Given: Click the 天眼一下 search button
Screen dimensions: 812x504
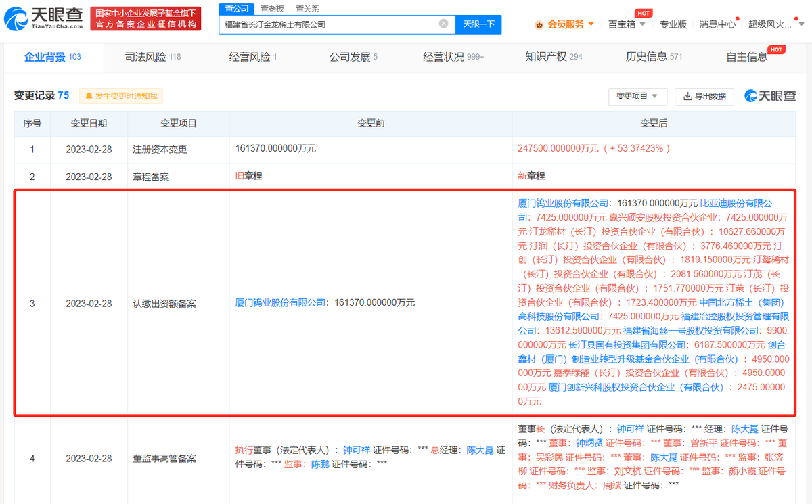Looking at the screenshot, I should (x=478, y=24).
